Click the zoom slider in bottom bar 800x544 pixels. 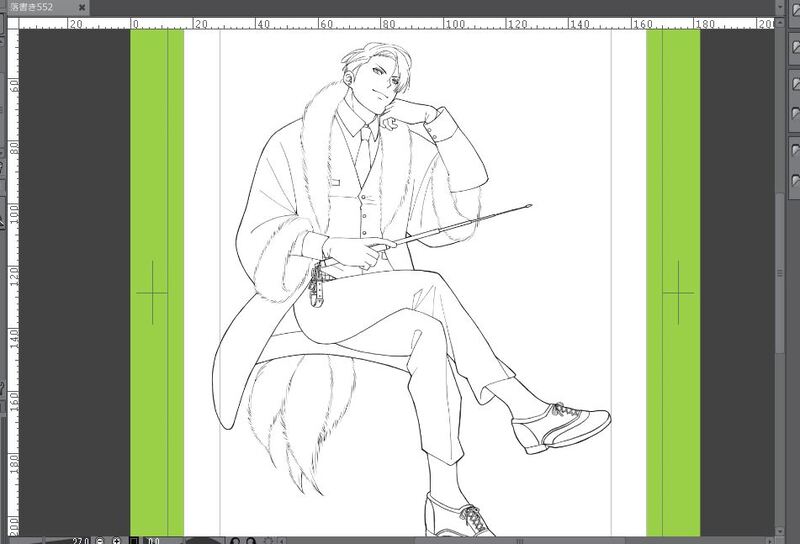click(x=43, y=540)
